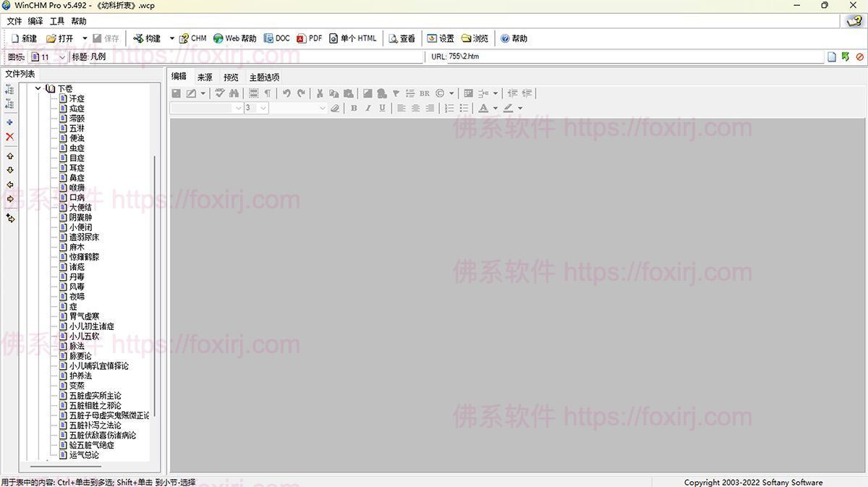Toggle bold formatting in the editor
Image resolution: width=868 pixels, height=487 pixels.
[x=354, y=107]
